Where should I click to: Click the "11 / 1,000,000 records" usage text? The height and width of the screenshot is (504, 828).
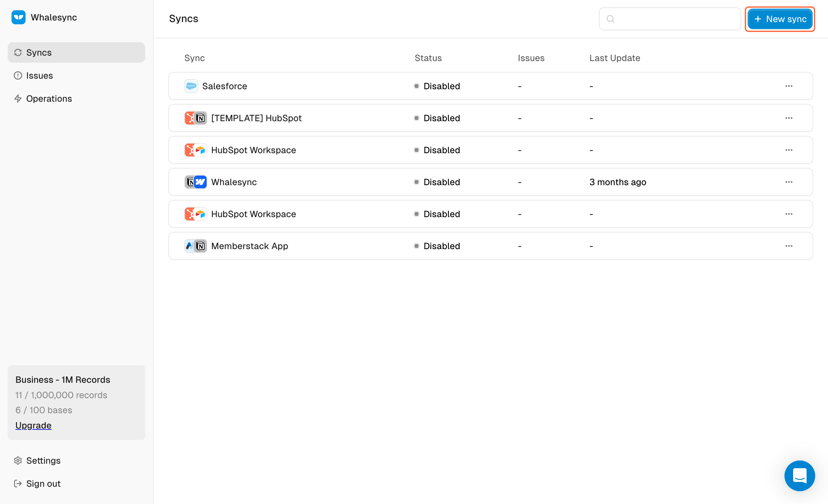point(61,395)
